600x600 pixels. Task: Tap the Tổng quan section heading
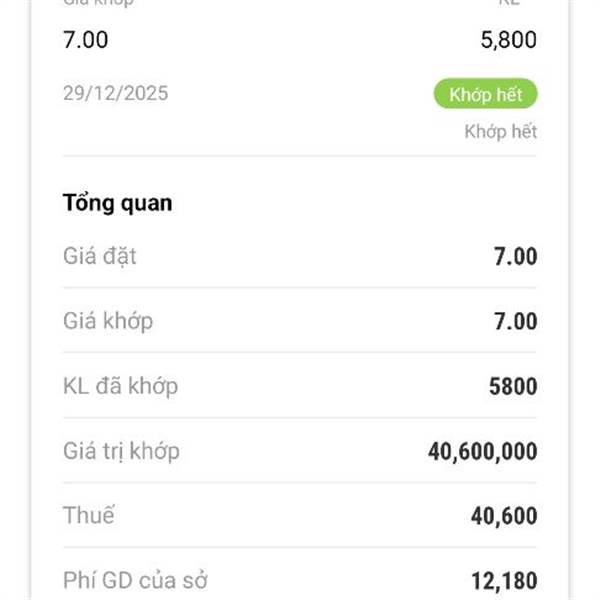click(x=117, y=203)
